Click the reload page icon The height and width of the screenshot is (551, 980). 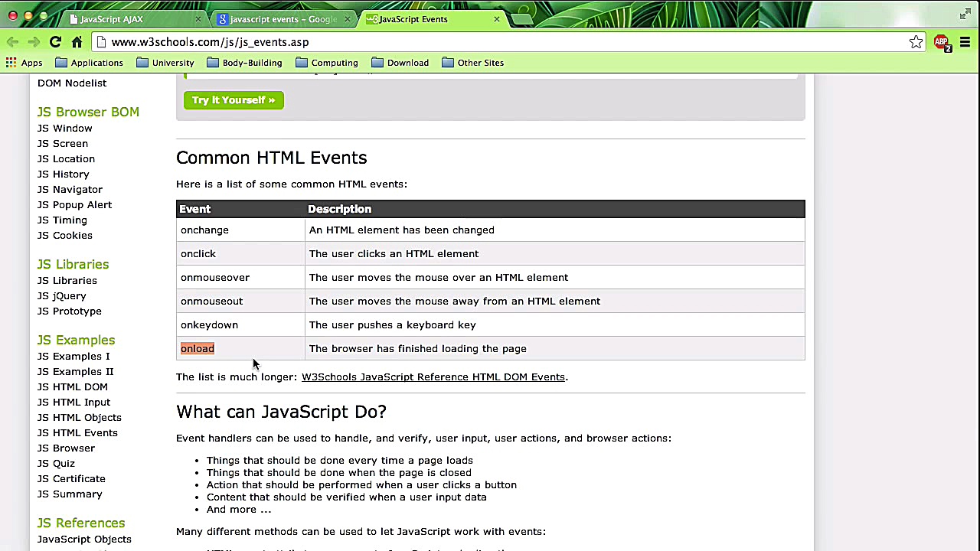(55, 42)
